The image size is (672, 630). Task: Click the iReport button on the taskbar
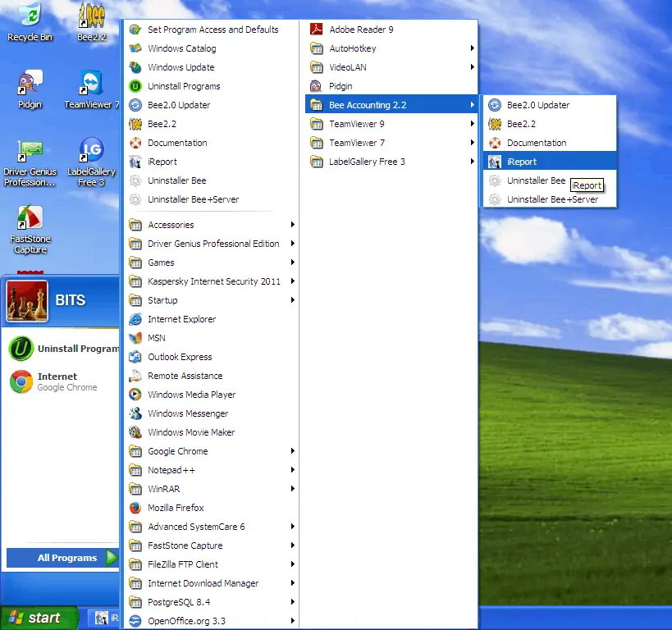(103, 618)
